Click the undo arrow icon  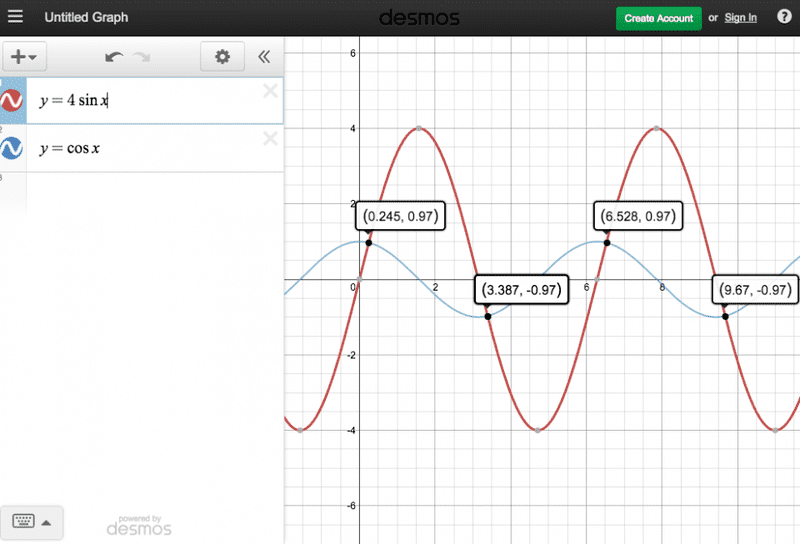(x=114, y=57)
